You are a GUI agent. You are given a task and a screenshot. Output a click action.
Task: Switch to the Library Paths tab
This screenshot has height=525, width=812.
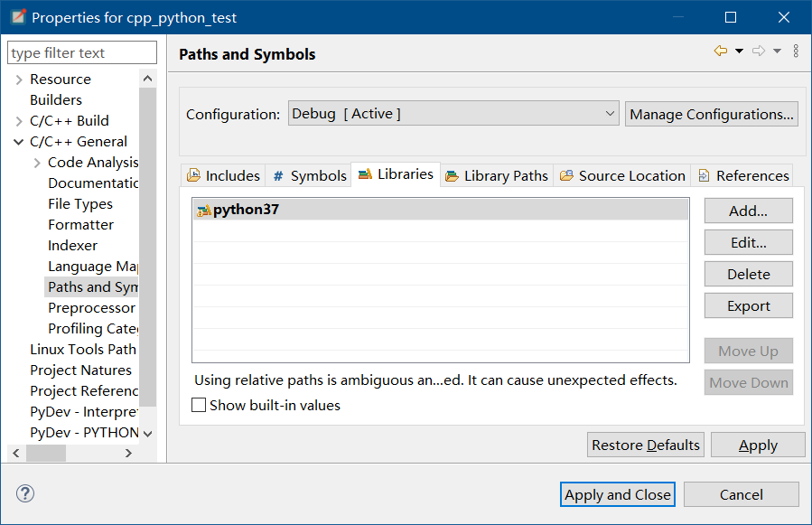point(497,175)
